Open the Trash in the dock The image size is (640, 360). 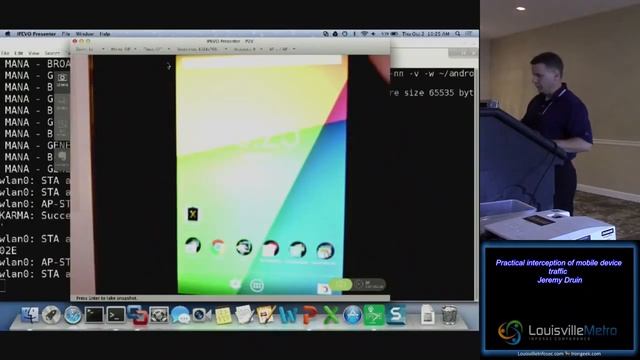[449, 315]
